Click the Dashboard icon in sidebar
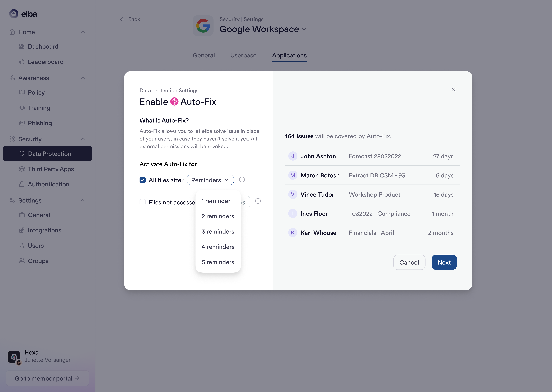Image resolution: width=552 pixels, height=392 pixels. pos(22,46)
